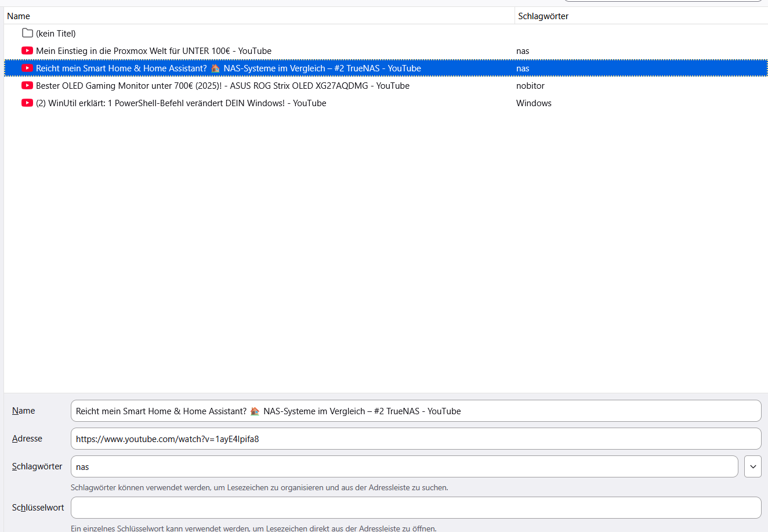Sort by the Name column header
The width and height of the screenshot is (768, 532).
pyautogui.click(x=259, y=16)
